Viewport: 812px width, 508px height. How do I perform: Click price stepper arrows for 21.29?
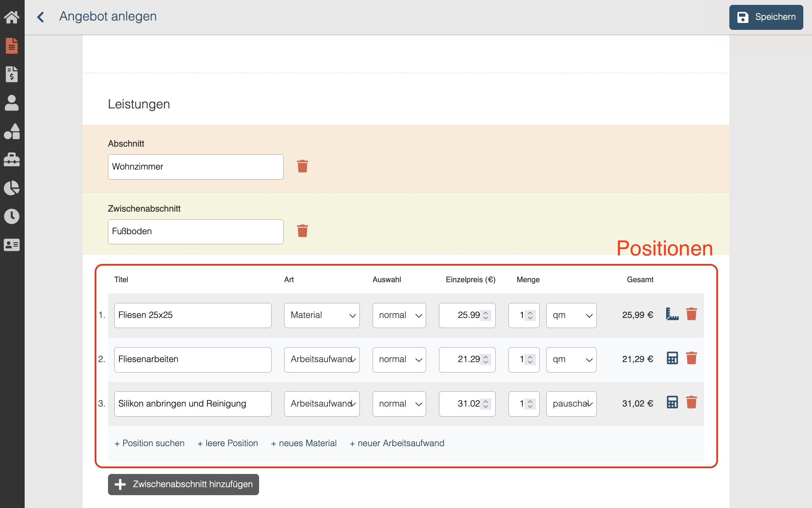(x=486, y=359)
